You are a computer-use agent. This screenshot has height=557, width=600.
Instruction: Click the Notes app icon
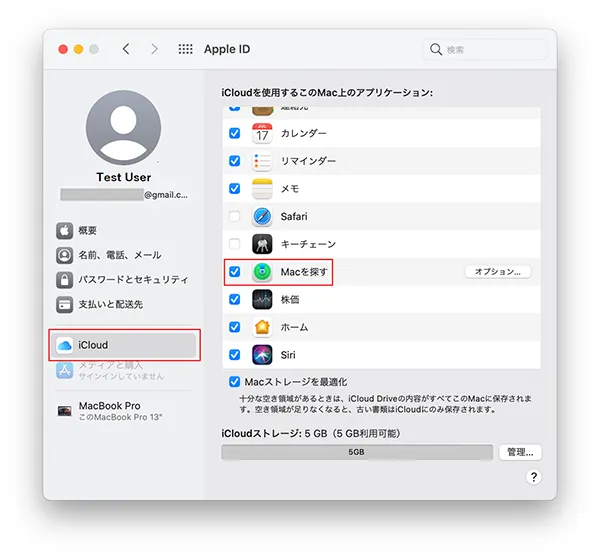point(262,189)
